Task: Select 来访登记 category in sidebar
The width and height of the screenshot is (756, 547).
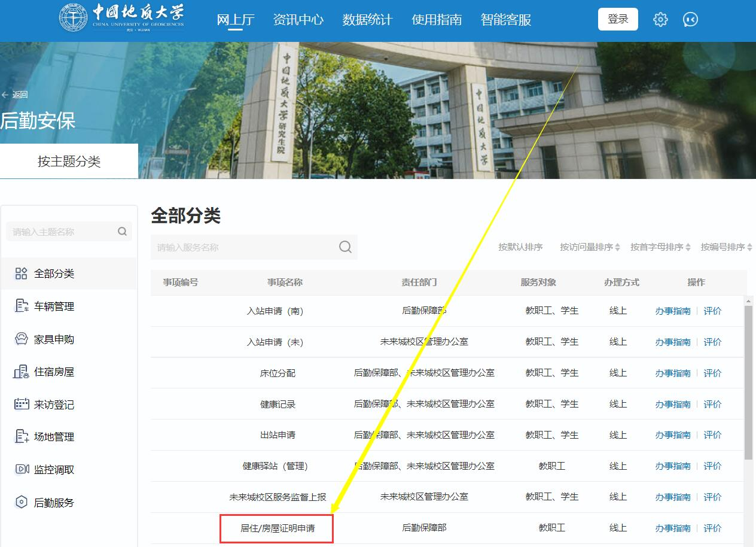Action: coord(54,405)
